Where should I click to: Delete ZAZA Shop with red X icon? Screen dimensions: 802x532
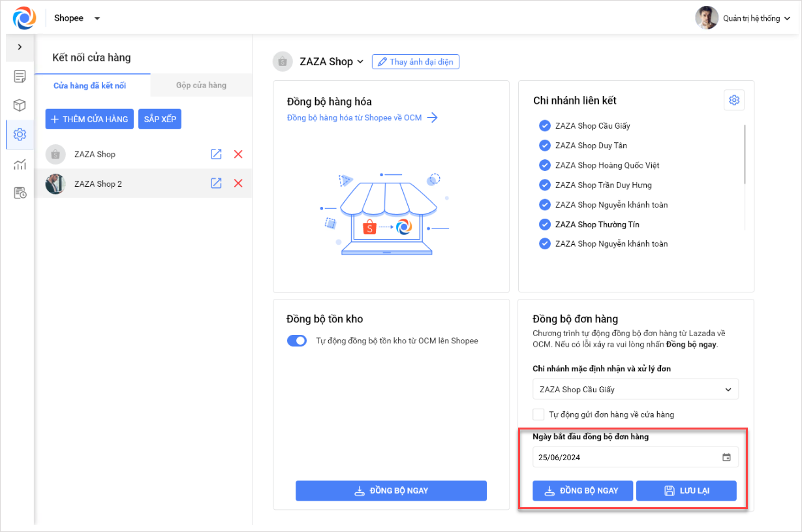[238, 154]
